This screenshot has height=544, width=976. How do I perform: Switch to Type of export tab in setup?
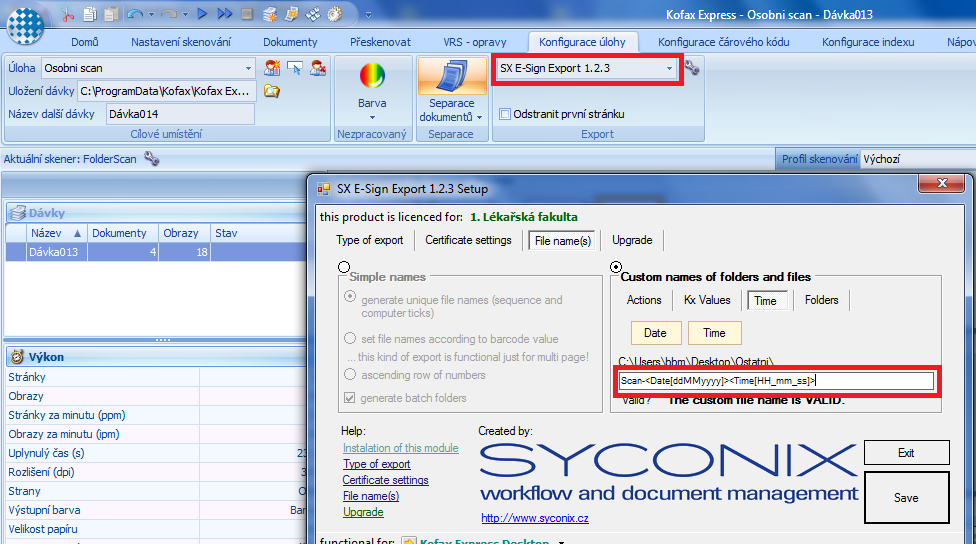point(370,240)
